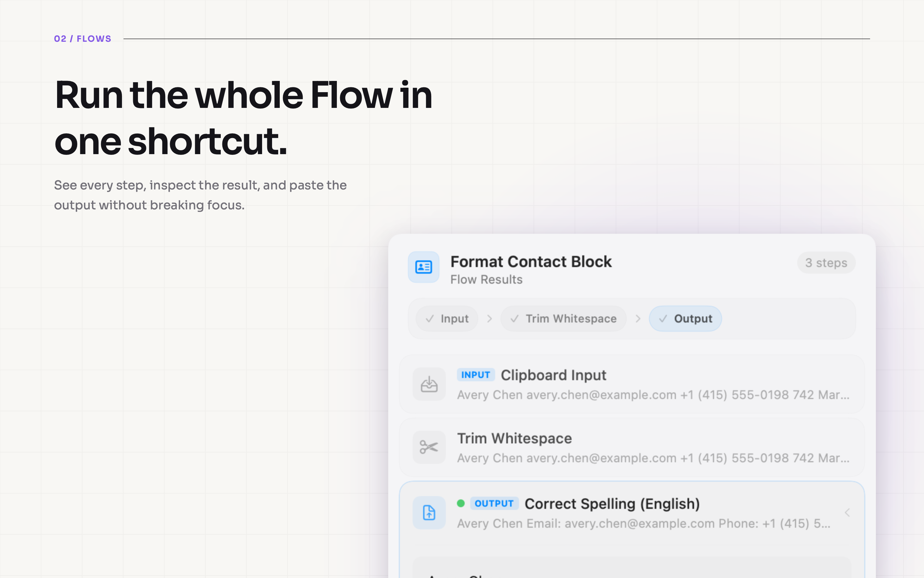Open the Trim Whitespace step title in the results list

(515, 438)
